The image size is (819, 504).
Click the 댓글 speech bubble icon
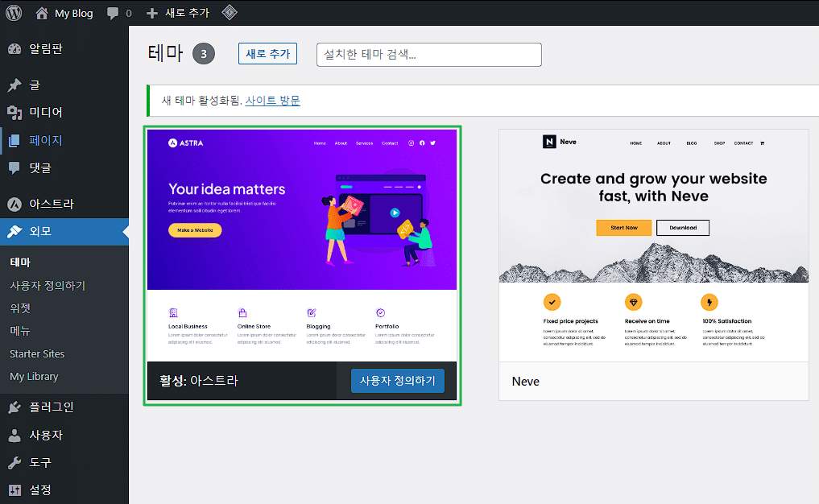tap(14, 167)
